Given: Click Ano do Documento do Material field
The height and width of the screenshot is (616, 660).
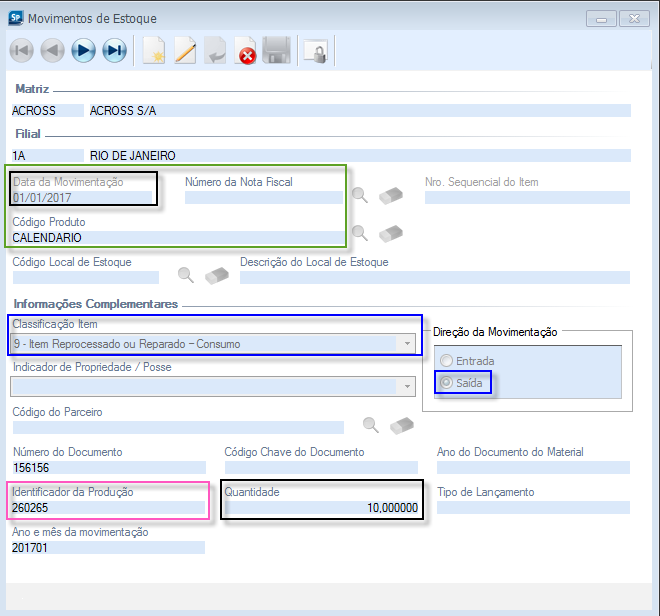Looking at the screenshot, I should click(x=533, y=467).
